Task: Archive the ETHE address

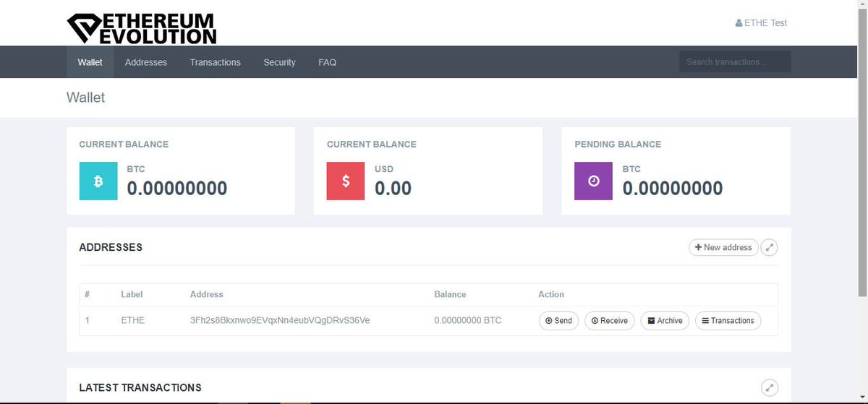Action: [665, 321]
